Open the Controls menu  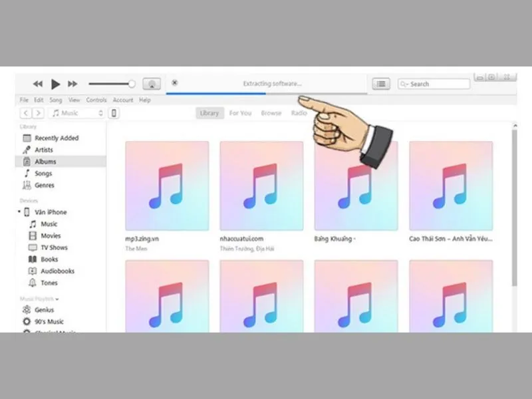click(x=96, y=100)
